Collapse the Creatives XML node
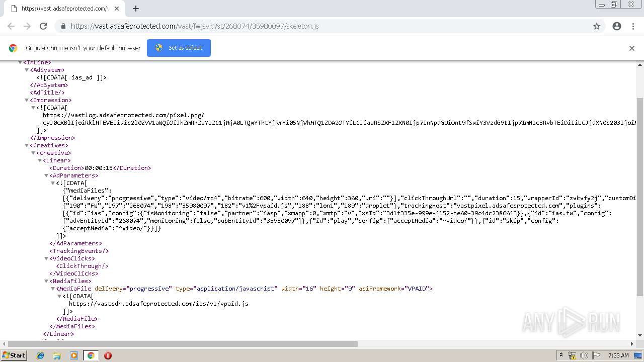The width and height of the screenshot is (644, 362). point(27,145)
